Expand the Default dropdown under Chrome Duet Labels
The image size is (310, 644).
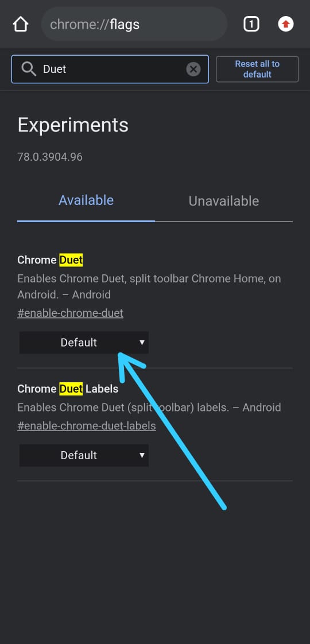pos(84,455)
